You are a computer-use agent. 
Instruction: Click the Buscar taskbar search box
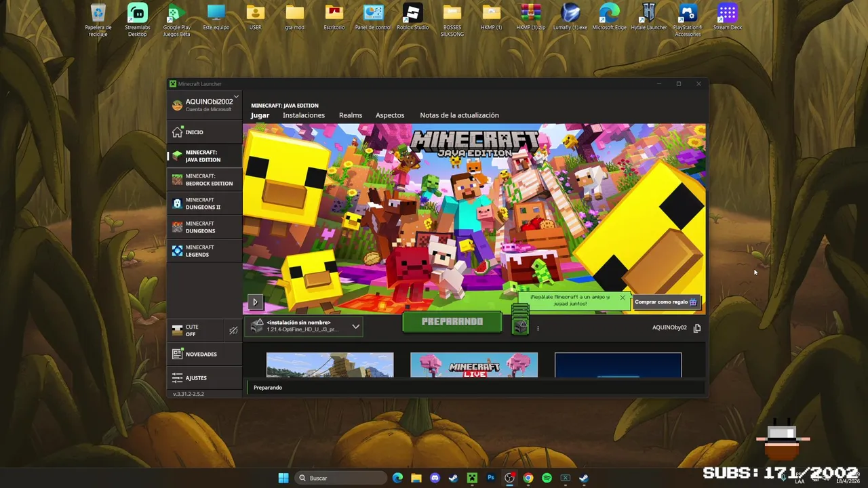point(341,478)
